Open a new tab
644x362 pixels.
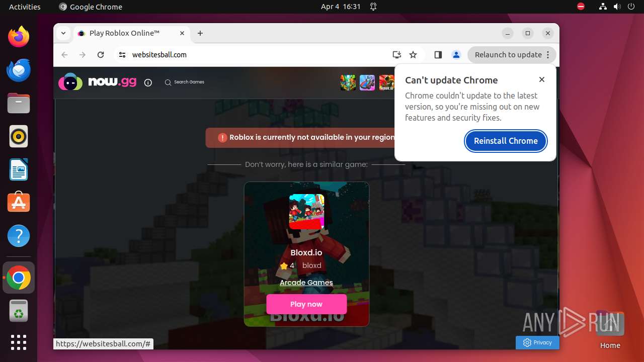pyautogui.click(x=200, y=33)
